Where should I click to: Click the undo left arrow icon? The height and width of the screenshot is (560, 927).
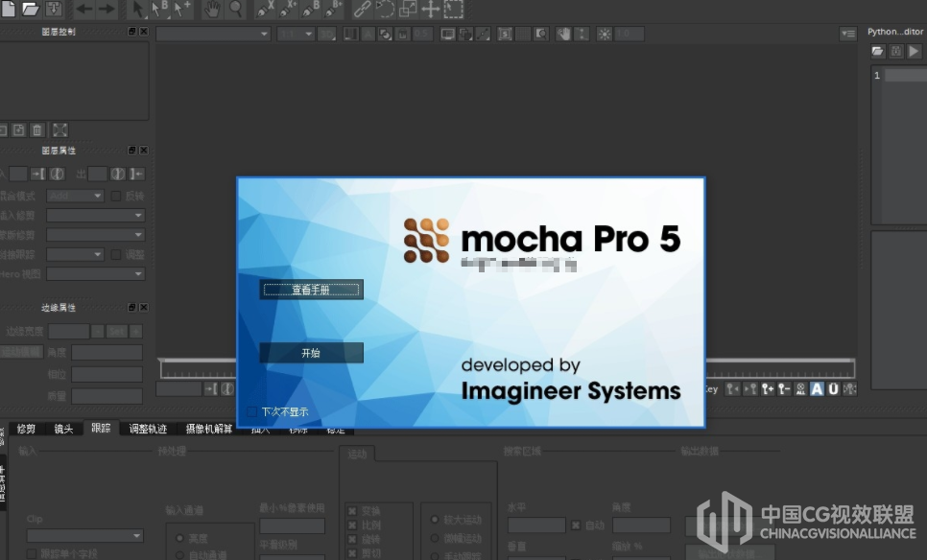click(x=83, y=9)
